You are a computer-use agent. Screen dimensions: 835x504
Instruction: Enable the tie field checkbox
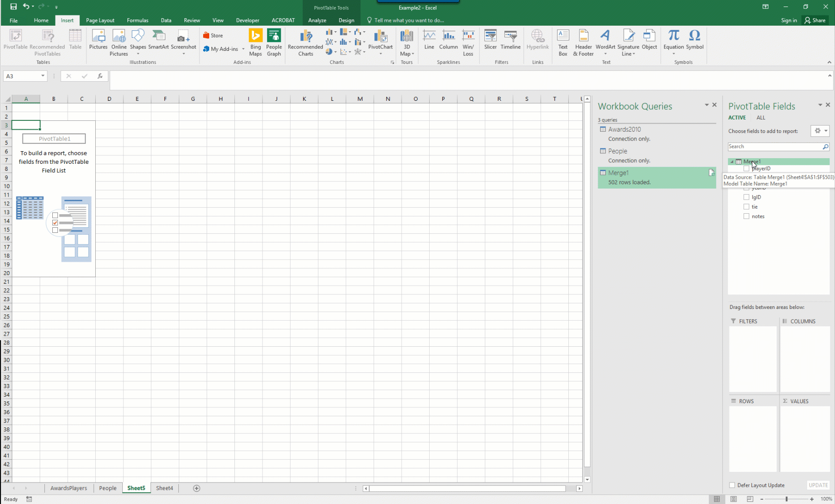pos(746,207)
